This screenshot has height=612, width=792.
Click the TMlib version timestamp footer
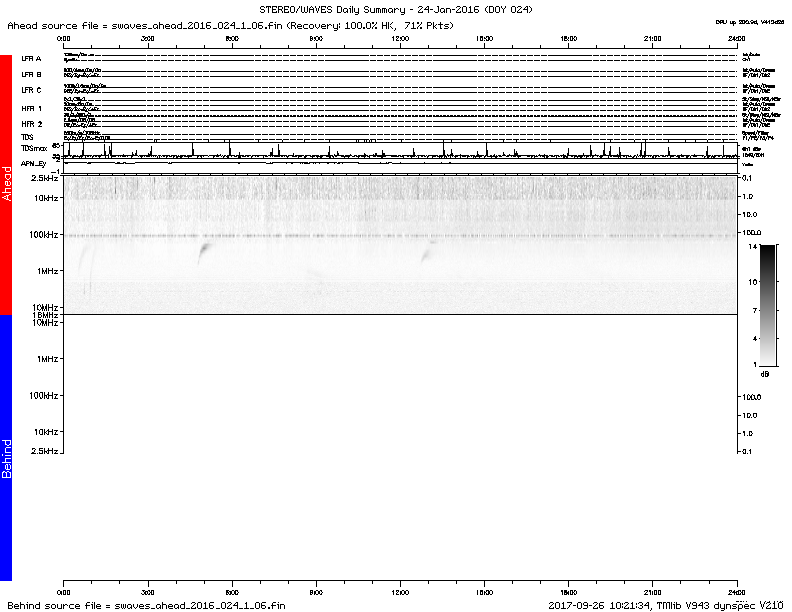665,605
